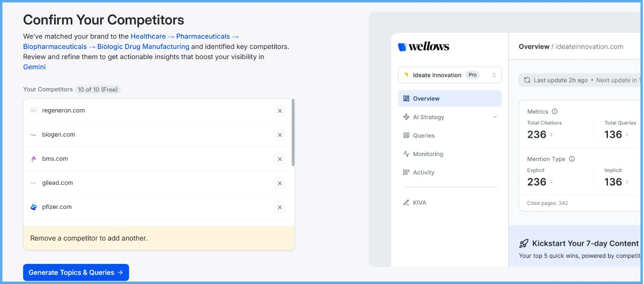Click 'Cited pages: 342' text
644x284 pixels.
pos(547,203)
